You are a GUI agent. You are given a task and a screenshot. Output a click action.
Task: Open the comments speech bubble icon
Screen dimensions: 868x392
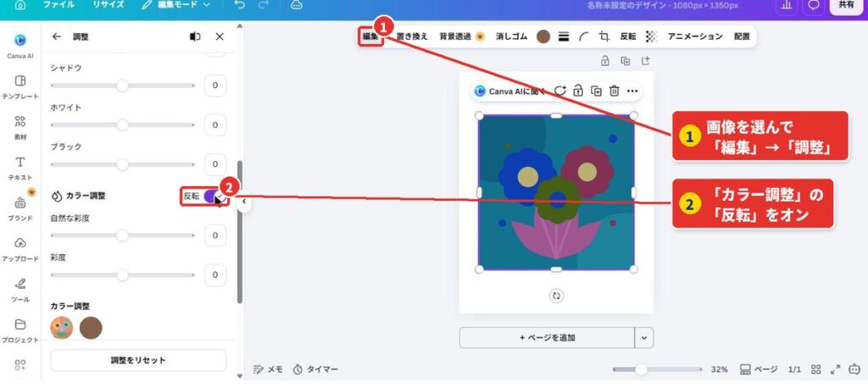813,4
